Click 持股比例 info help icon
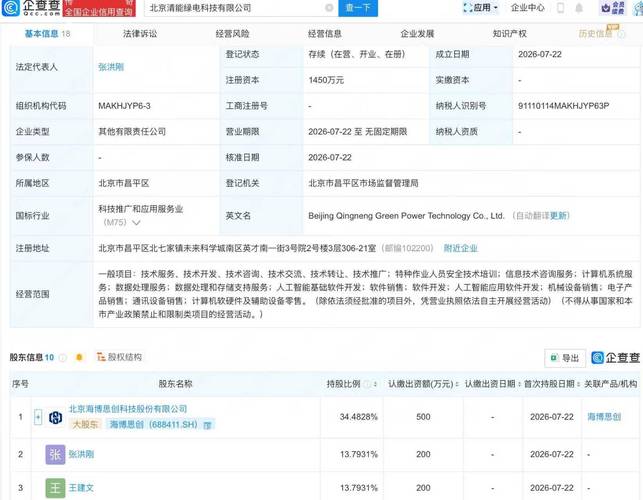 (x=367, y=384)
